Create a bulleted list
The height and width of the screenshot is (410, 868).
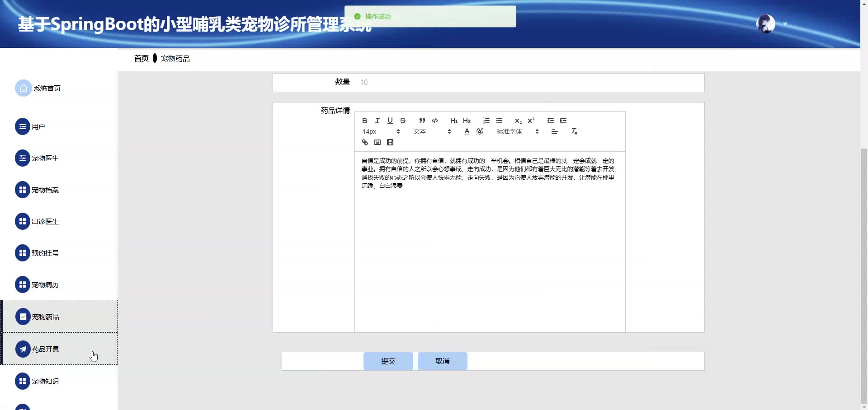click(x=499, y=121)
